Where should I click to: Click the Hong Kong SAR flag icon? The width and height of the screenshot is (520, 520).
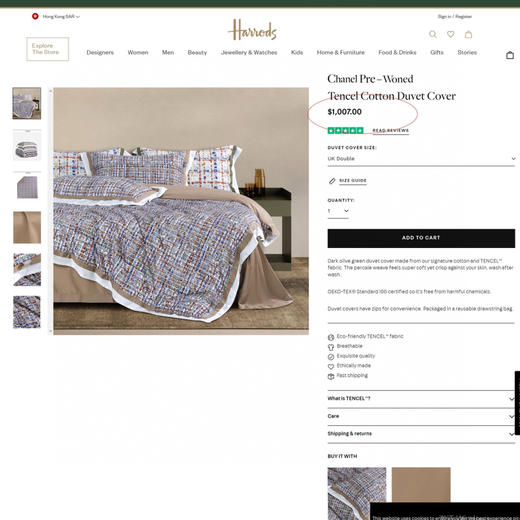[35, 16]
